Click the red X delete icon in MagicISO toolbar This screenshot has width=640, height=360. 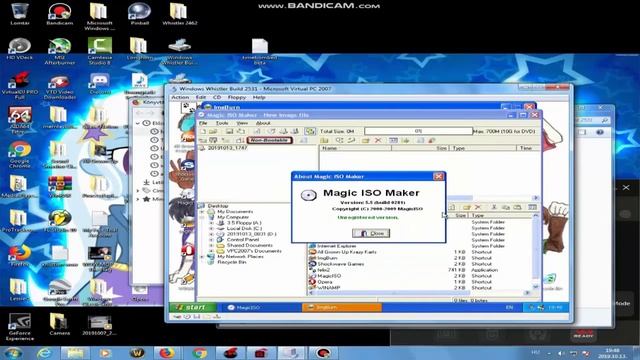click(378, 140)
